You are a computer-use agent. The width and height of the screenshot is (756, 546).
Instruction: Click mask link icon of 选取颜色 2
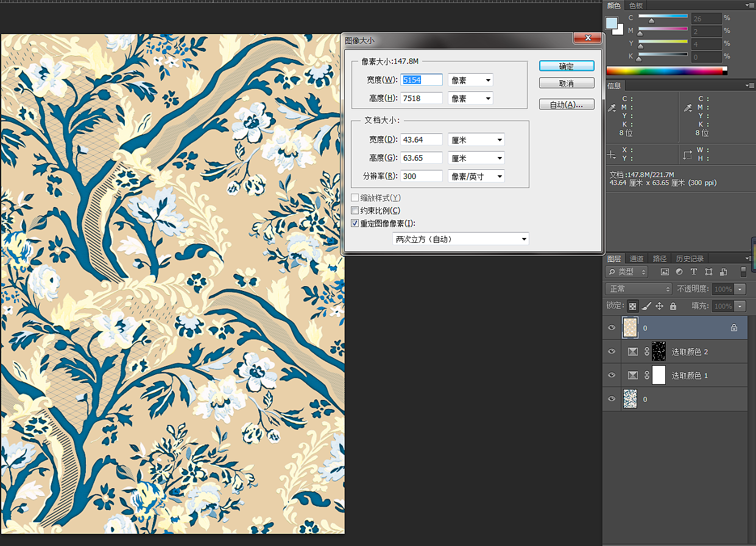[646, 352]
